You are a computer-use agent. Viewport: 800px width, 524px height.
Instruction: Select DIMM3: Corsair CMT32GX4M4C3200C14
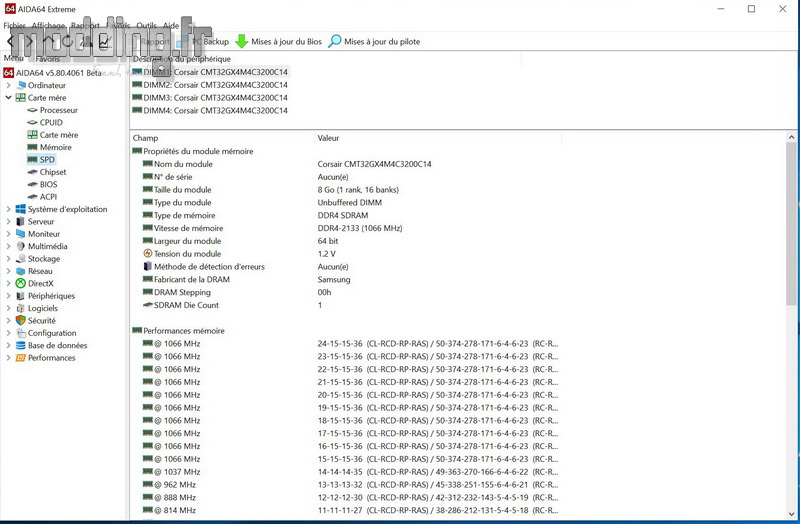pyautogui.click(x=210, y=97)
